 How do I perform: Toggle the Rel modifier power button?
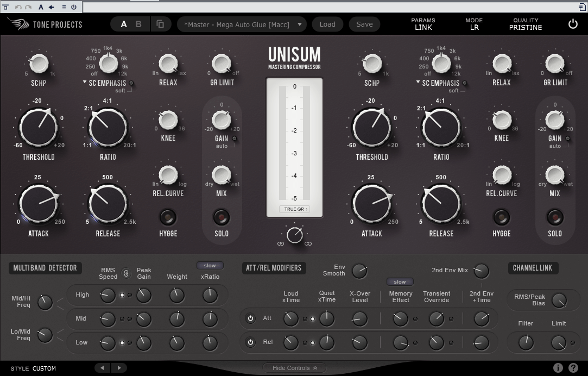[250, 342]
